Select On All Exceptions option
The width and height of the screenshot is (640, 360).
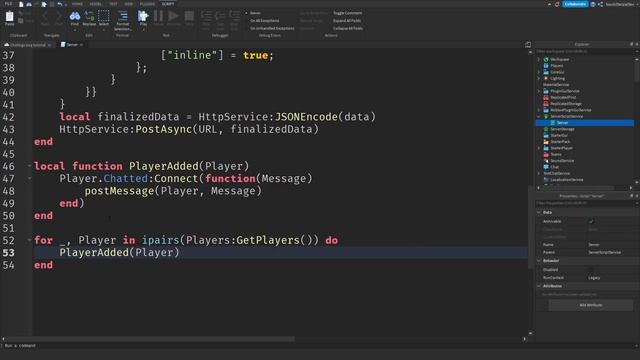[264, 20]
